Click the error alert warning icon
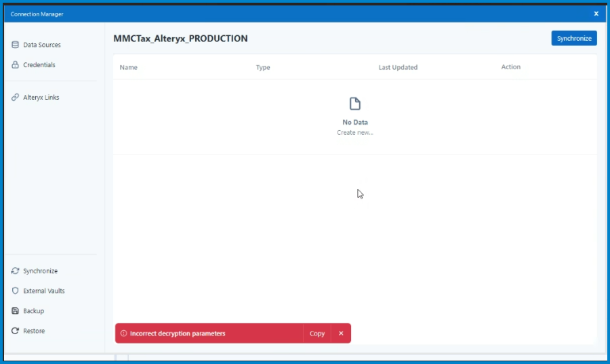The height and width of the screenshot is (364, 610). [124, 333]
